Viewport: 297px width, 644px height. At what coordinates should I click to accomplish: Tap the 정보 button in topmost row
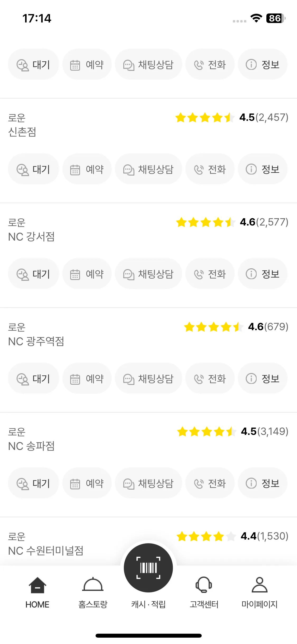pyautogui.click(x=262, y=65)
